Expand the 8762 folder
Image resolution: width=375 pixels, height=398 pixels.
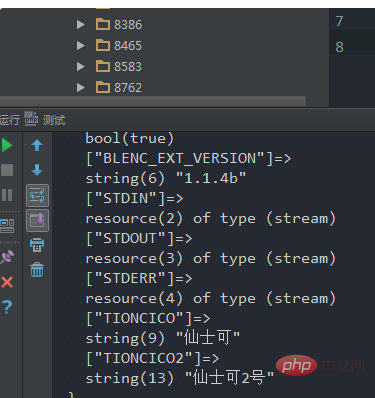coord(80,87)
